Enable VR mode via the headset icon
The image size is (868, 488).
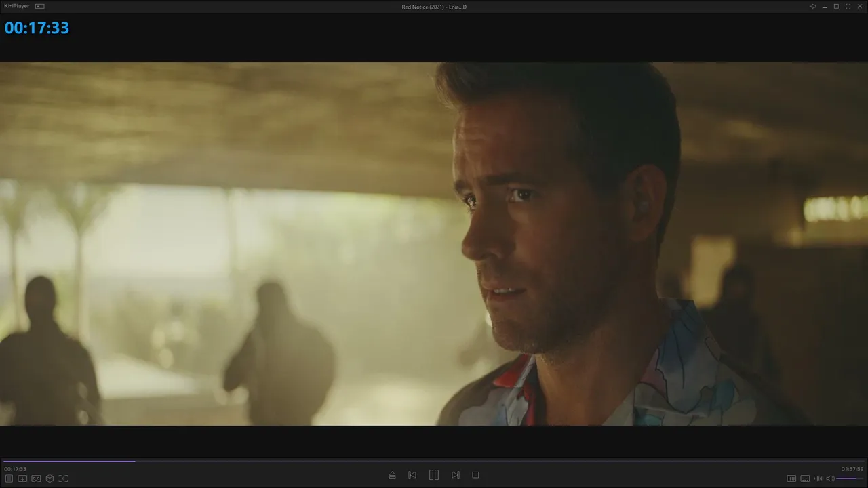point(36,479)
